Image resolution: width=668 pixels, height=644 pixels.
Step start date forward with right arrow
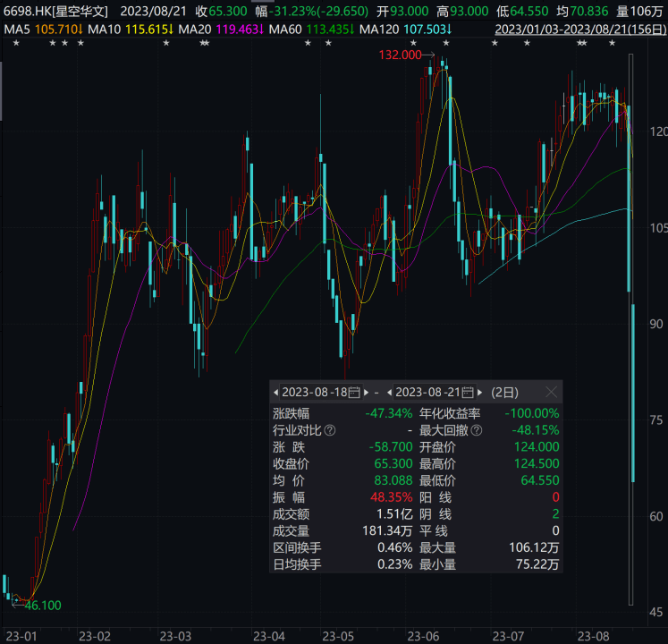[366, 393]
